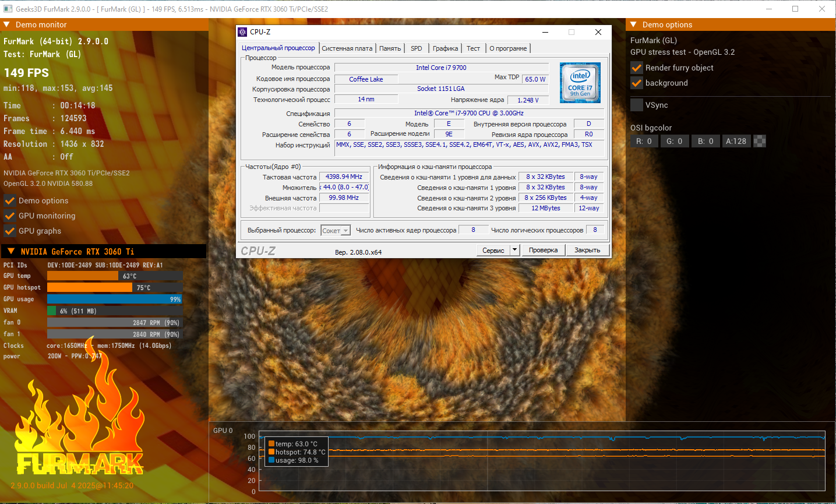This screenshot has width=836, height=504.
Task: Click the VRAM 6% (511 MB) bar
Action: pos(115,311)
